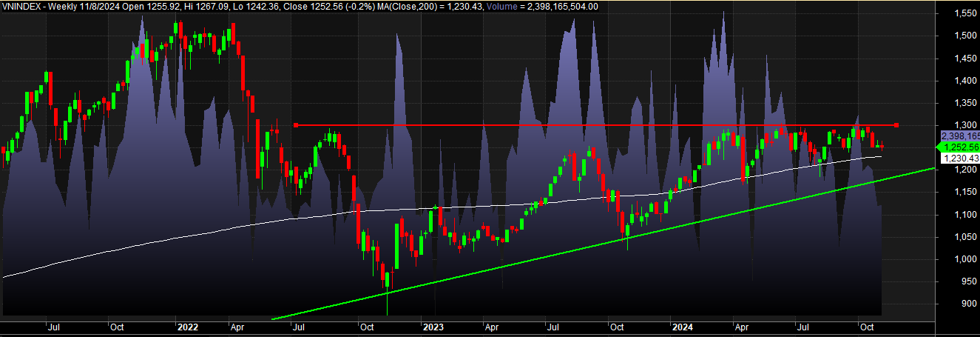Click the 900 level on the price axis
Viewport: 980px width, 337px height.
(960, 304)
